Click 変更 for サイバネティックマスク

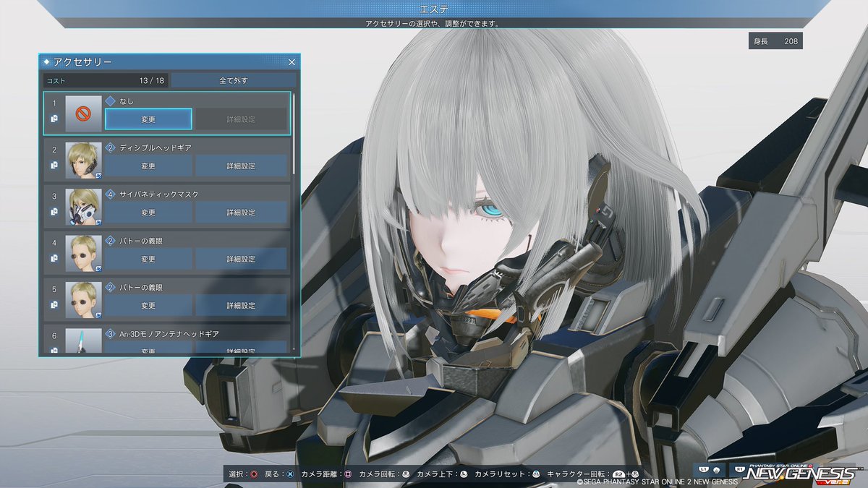point(148,213)
